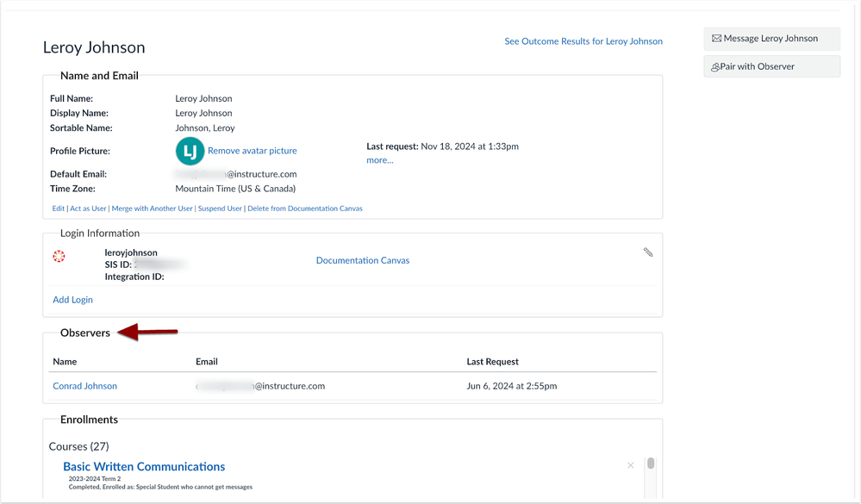
Task: Click the Edit link under Name and Email
Action: click(x=59, y=208)
